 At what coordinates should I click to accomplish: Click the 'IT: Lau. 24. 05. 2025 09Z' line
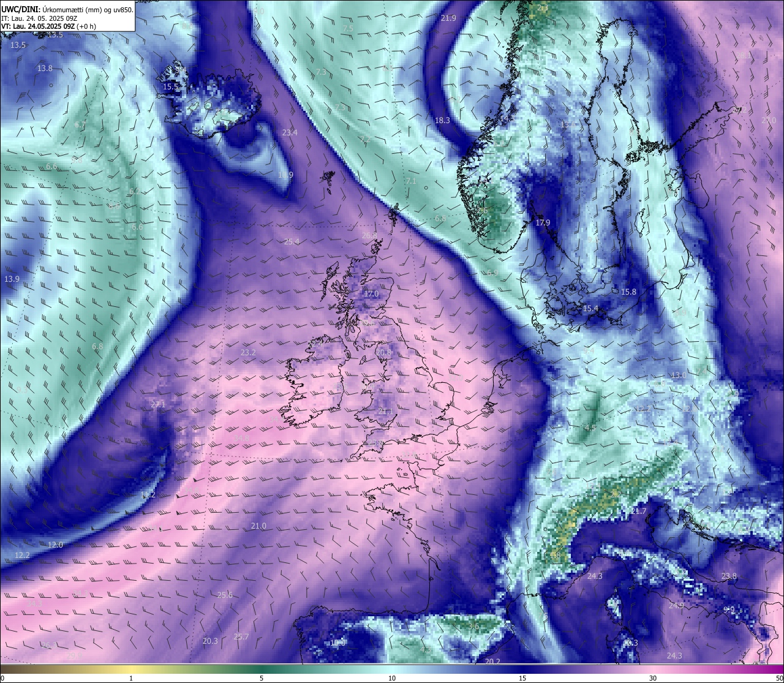click(x=39, y=18)
